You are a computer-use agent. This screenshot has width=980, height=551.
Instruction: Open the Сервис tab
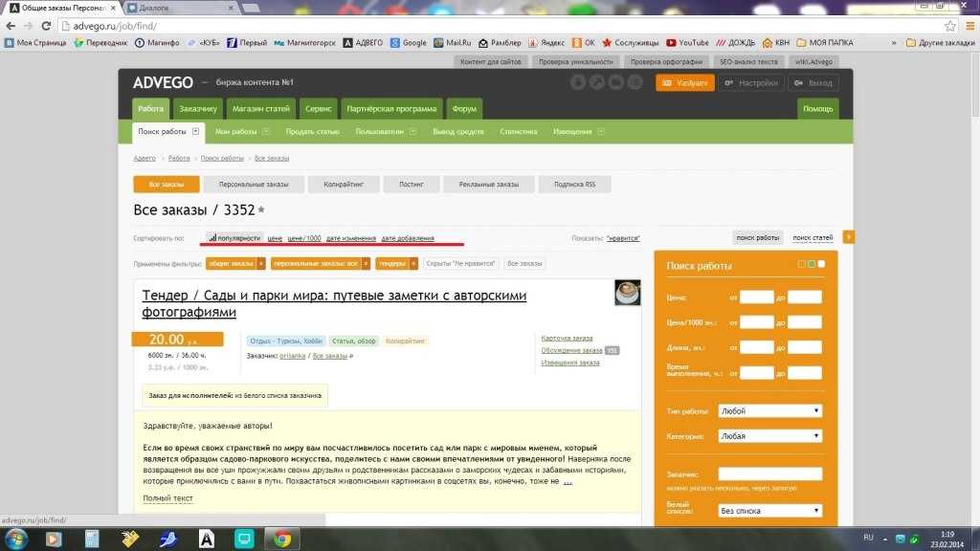click(x=318, y=109)
